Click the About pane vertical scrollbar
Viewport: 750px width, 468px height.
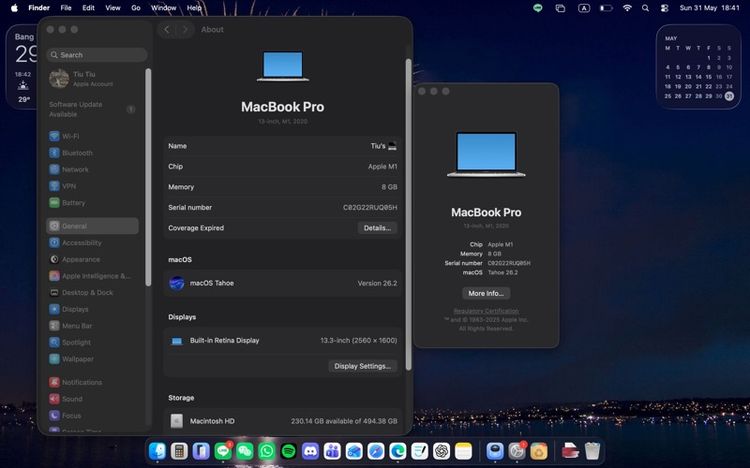coord(408,214)
